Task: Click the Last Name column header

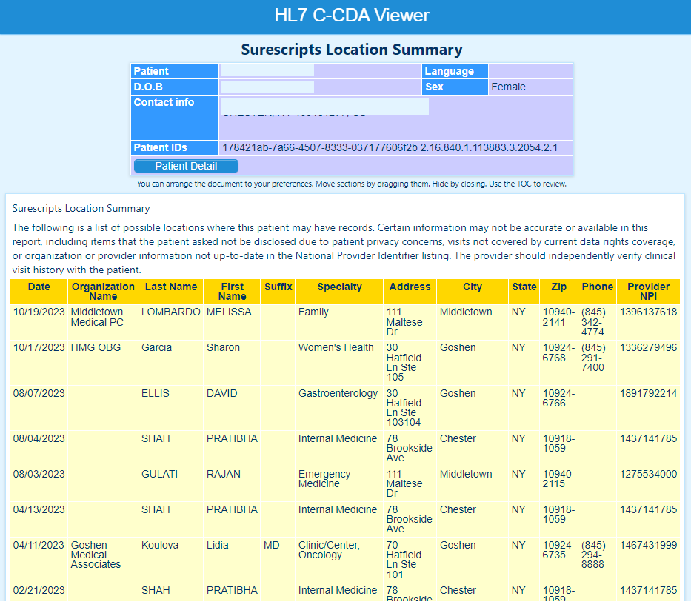Action: click(170, 287)
